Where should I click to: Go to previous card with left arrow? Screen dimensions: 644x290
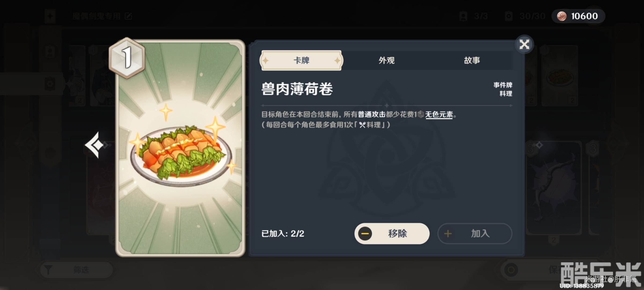coord(94,145)
